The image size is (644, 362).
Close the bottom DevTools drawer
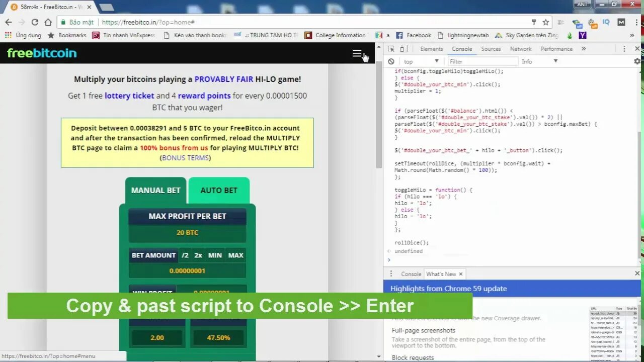[x=637, y=274]
